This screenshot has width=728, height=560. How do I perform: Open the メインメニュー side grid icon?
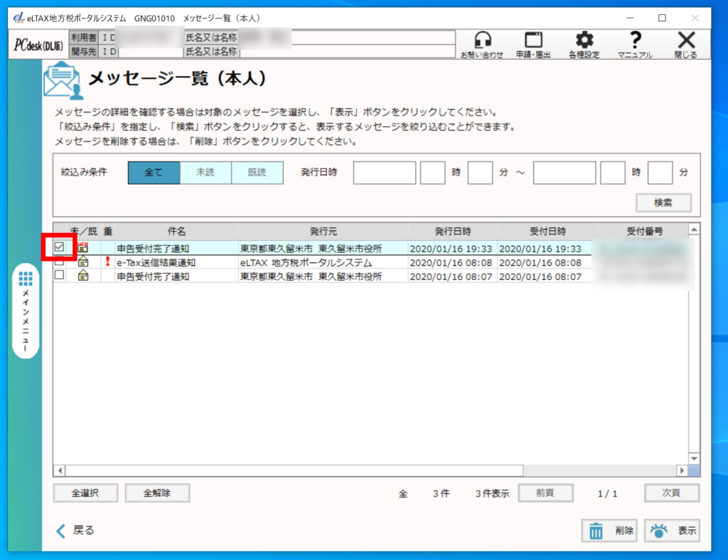point(26,279)
